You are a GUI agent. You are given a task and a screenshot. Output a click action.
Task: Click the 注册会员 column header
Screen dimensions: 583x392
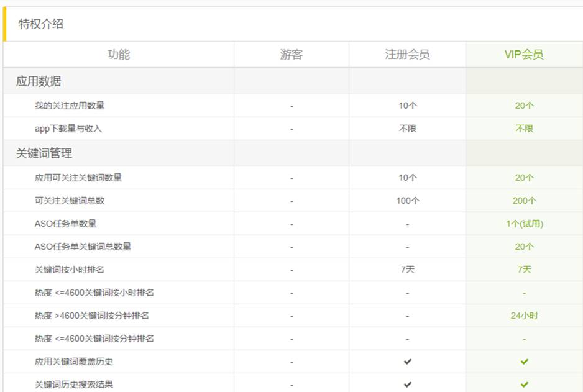tap(407, 54)
